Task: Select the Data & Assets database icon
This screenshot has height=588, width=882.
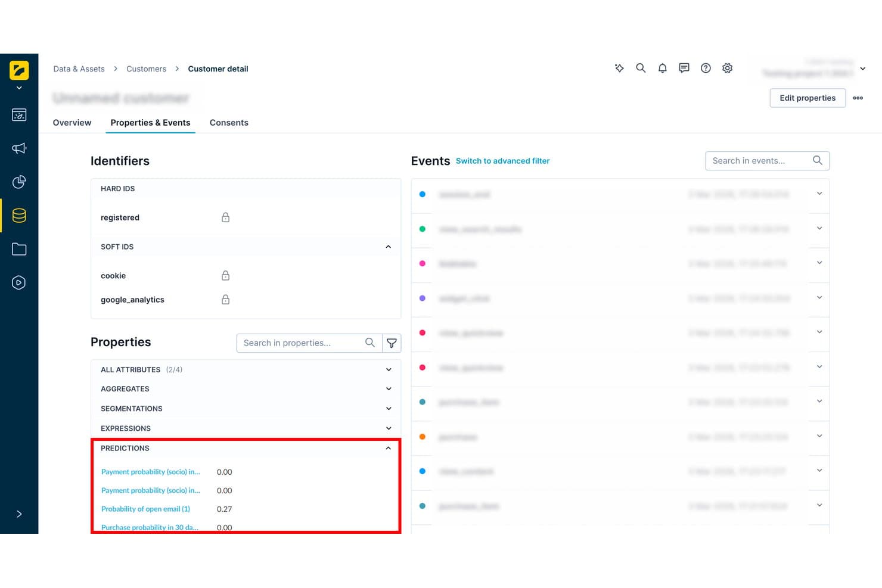Action: click(19, 215)
